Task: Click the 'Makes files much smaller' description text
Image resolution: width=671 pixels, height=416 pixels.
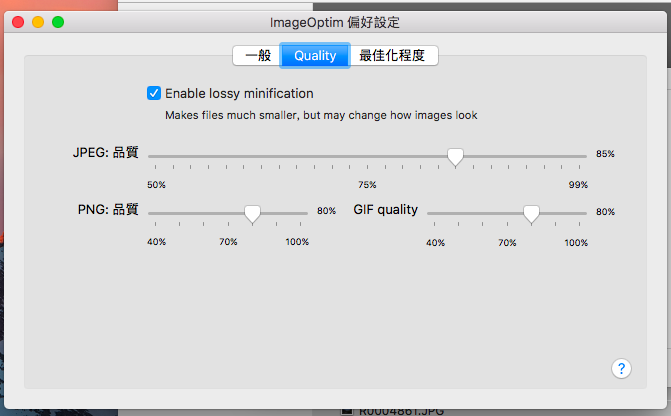Action: click(x=321, y=116)
